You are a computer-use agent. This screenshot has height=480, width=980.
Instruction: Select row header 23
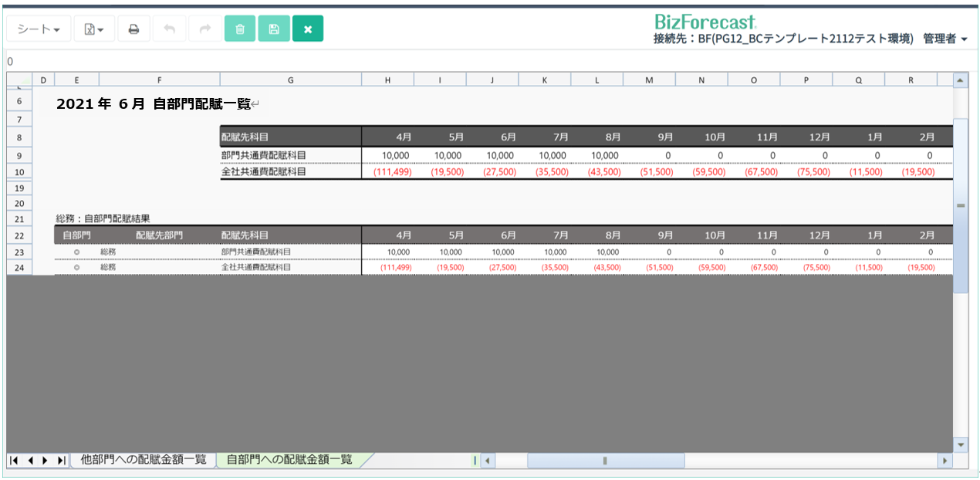pos(20,252)
